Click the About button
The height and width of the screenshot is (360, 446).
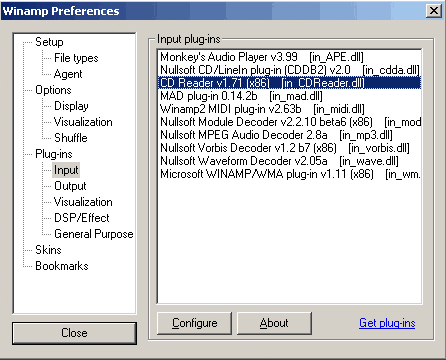pyautogui.click(x=274, y=323)
